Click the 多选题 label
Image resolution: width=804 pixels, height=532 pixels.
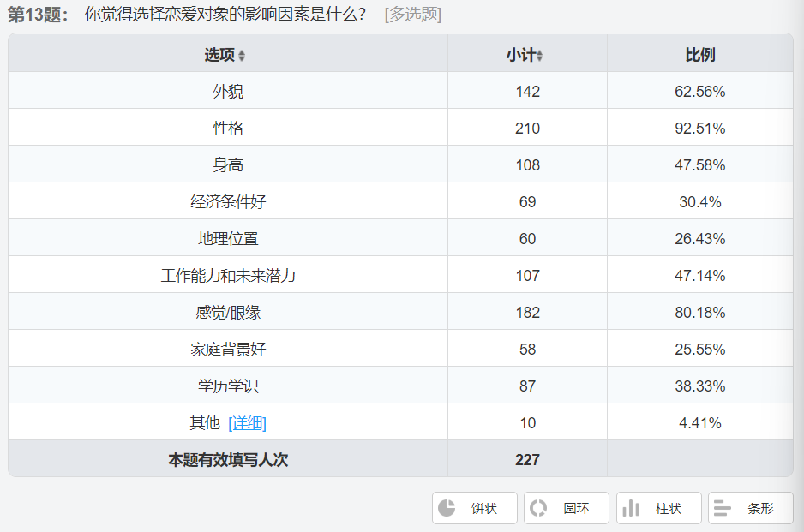(x=413, y=14)
